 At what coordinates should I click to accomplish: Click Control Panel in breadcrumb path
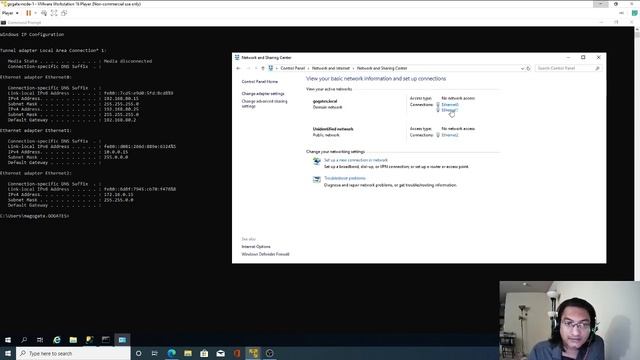tap(293, 68)
